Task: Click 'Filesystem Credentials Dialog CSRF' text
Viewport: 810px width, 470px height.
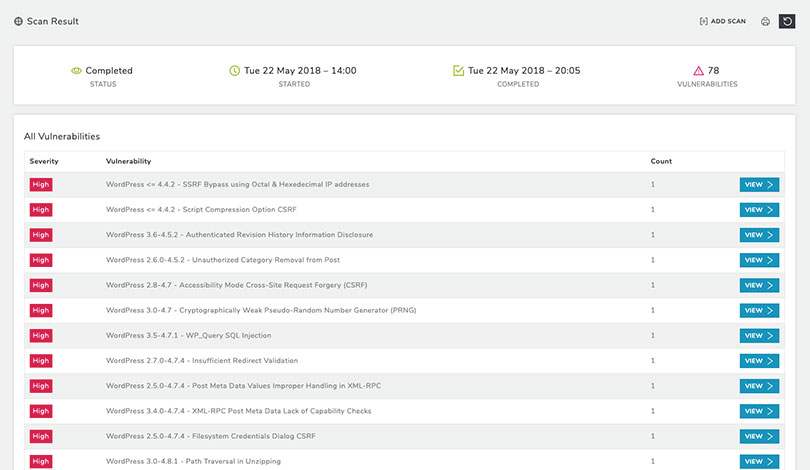Action: click(254, 436)
